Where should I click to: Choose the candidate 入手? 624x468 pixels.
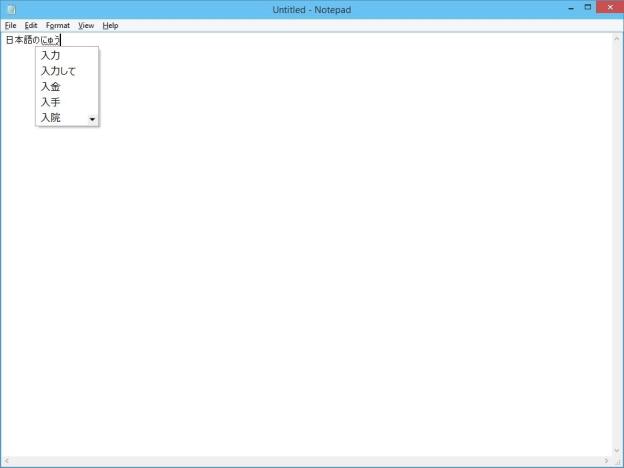[67, 102]
